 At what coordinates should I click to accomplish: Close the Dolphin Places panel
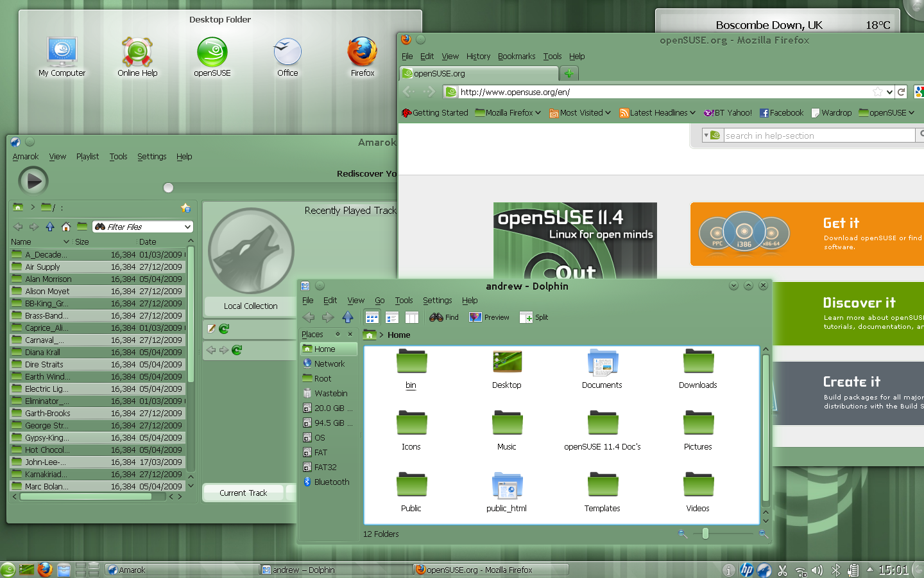pos(350,334)
